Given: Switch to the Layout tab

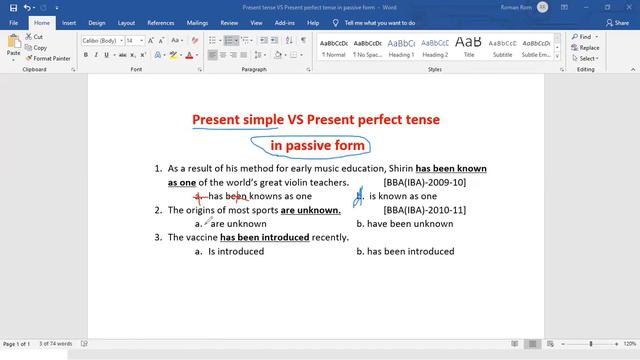Looking at the screenshot, I should coord(126,23).
